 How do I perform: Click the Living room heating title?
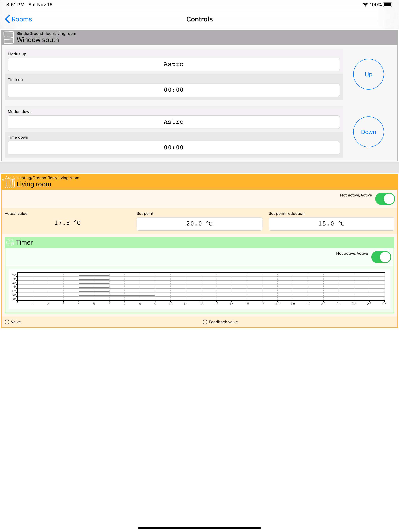tap(34, 184)
